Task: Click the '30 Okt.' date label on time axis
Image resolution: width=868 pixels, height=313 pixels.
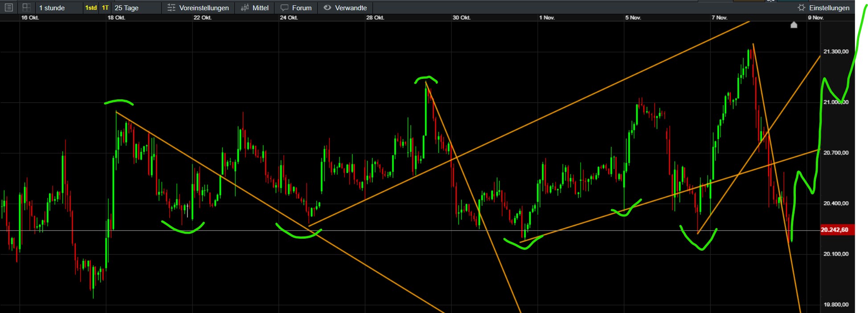Action: [462, 18]
